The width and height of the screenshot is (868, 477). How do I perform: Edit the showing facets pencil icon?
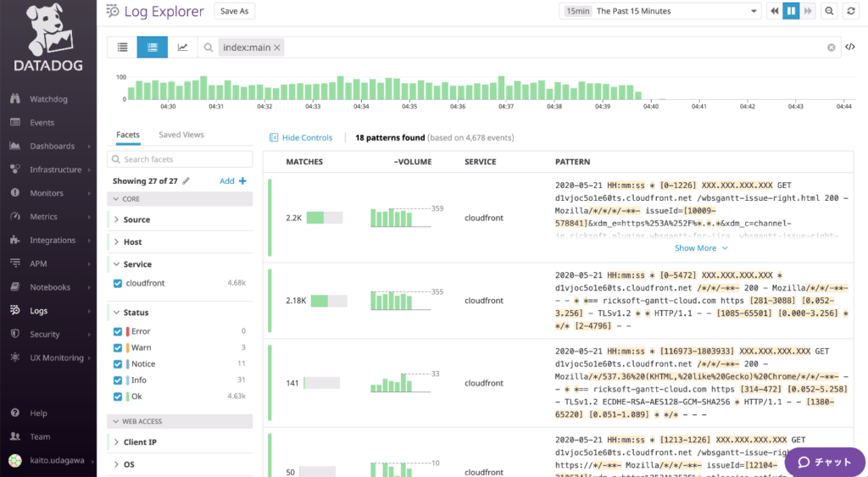coord(186,181)
